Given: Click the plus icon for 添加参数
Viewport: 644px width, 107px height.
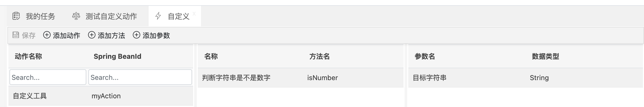Looking at the screenshot, I should (x=136, y=35).
